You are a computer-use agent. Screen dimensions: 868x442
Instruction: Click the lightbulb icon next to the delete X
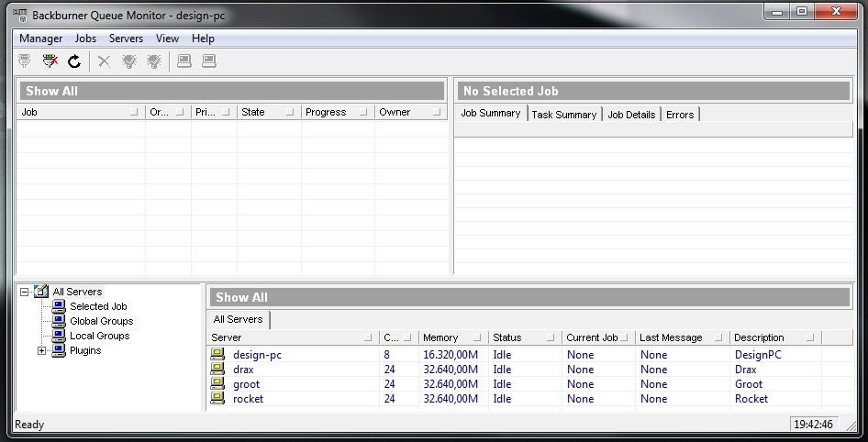pyautogui.click(x=129, y=61)
